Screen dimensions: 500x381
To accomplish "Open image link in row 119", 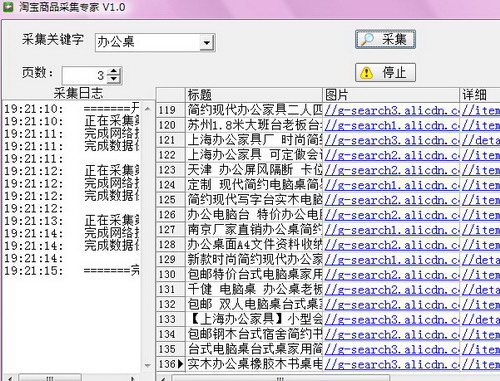I will coord(391,110).
